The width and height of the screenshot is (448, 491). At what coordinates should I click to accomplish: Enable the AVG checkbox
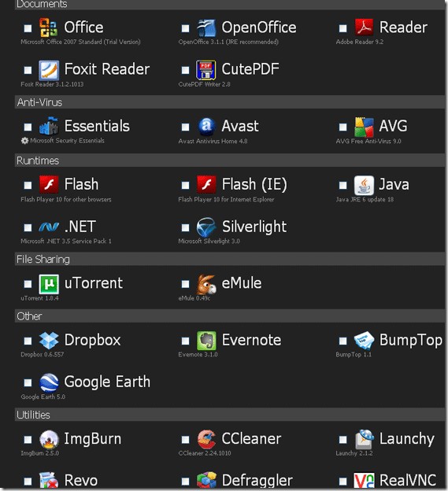pyautogui.click(x=342, y=127)
